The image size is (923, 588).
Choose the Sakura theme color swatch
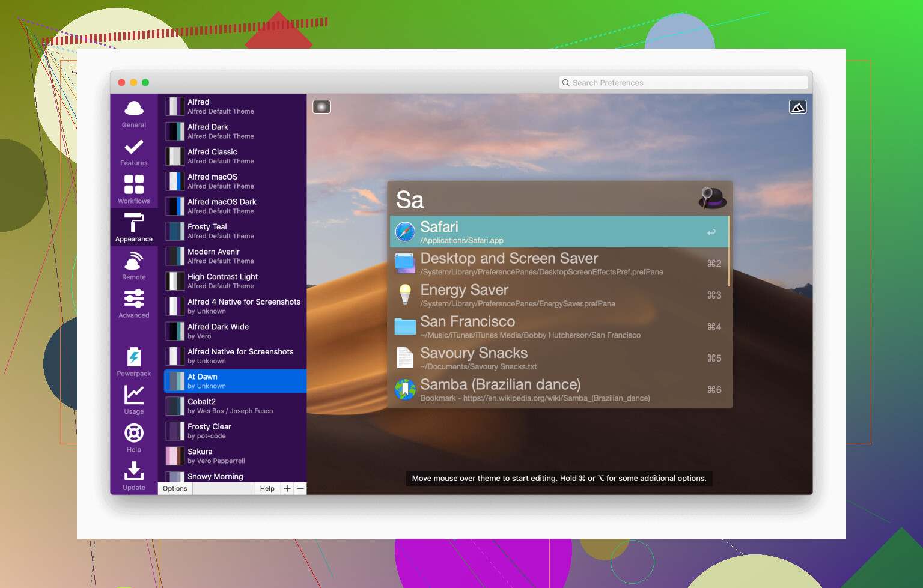175,456
